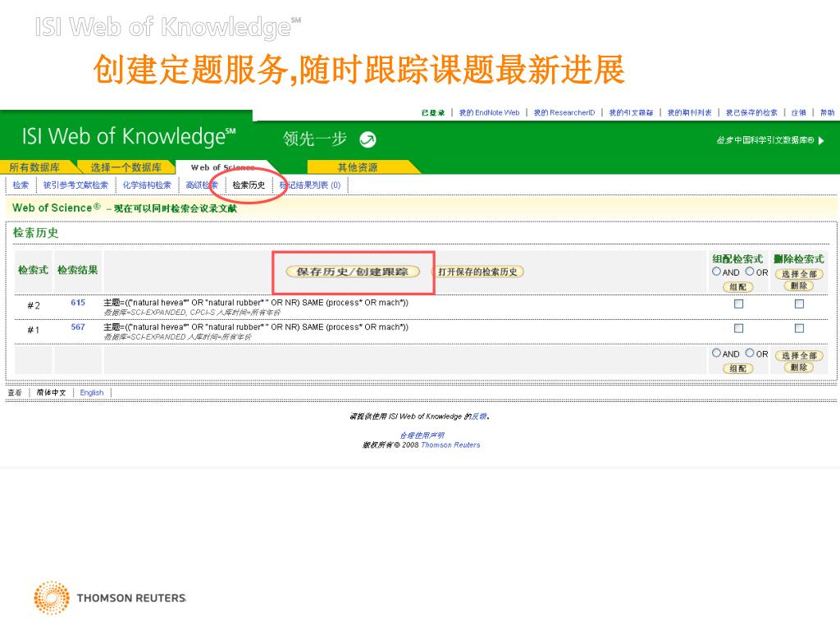Click the 组配 button below the search rows

point(737,368)
